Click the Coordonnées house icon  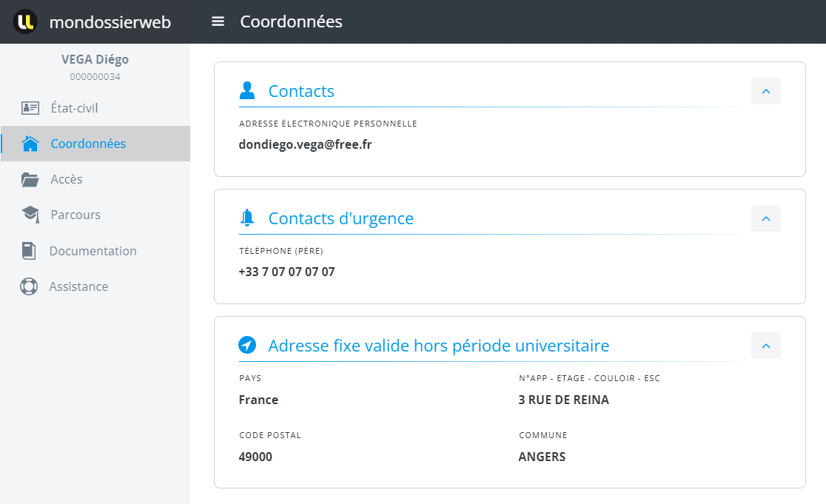tap(30, 144)
